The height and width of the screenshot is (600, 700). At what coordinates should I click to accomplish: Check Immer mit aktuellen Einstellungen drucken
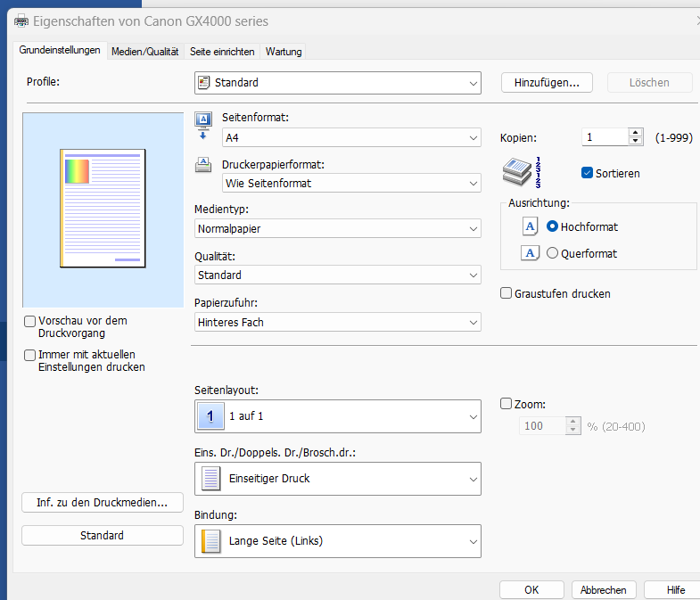(30, 355)
